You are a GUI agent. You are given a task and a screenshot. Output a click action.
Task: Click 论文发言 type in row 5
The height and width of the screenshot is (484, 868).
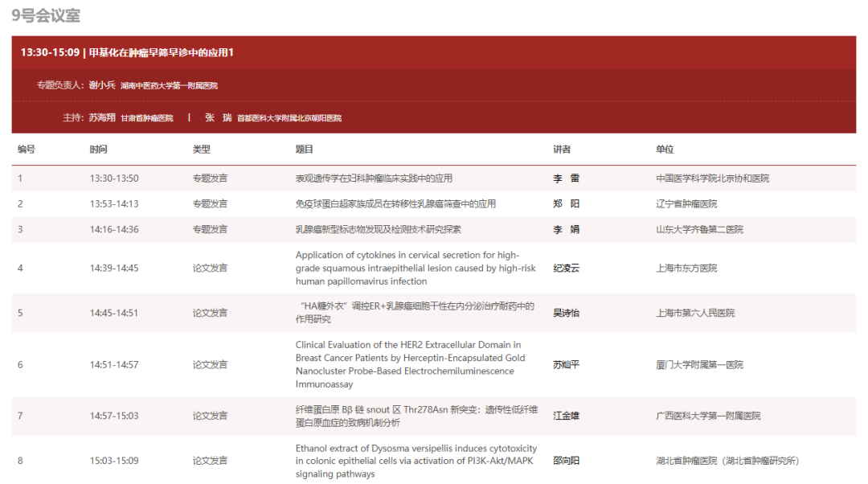pyautogui.click(x=210, y=313)
